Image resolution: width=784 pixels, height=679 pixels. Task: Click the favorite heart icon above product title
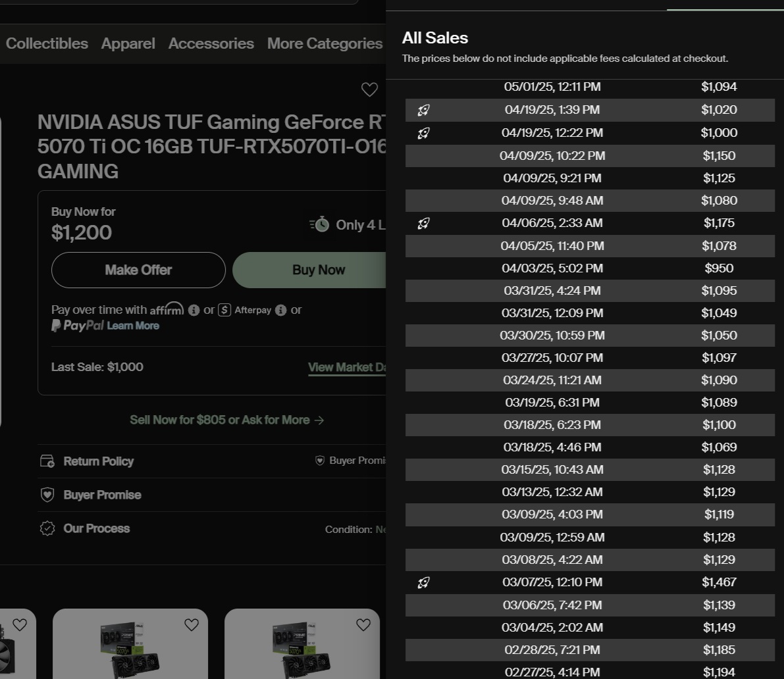pyautogui.click(x=369, y=89)
